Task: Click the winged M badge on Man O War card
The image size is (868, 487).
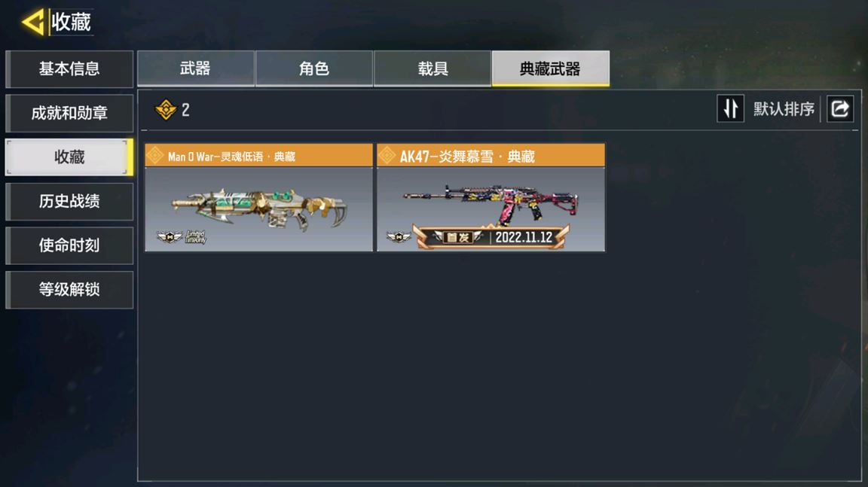Action: [170, 237]
